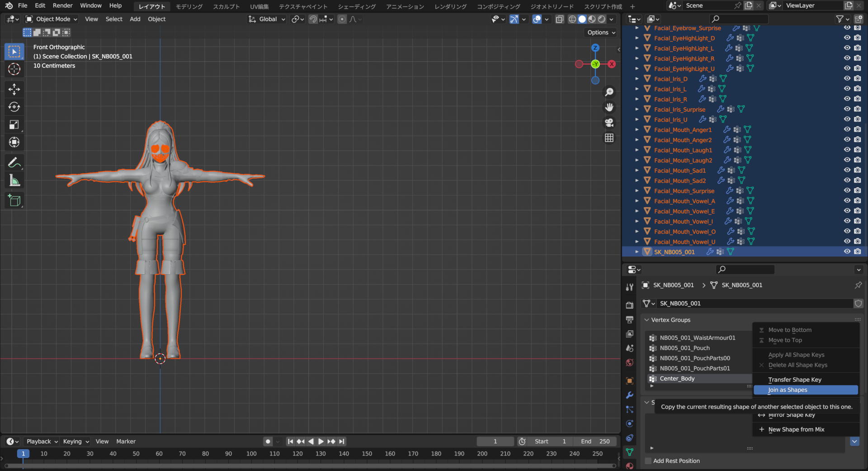868x471 pixels.
Task: Open the Tool properties tab
Action: tap(629, 287)
